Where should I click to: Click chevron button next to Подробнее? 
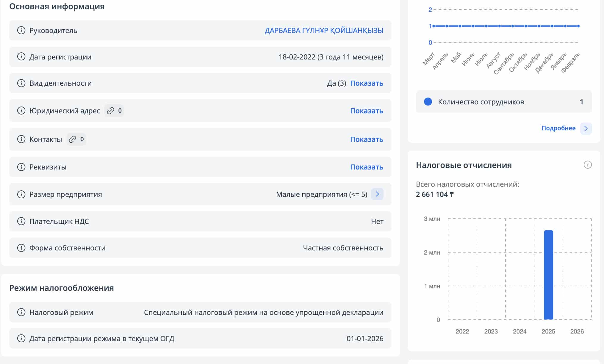(x=586, y=128)
